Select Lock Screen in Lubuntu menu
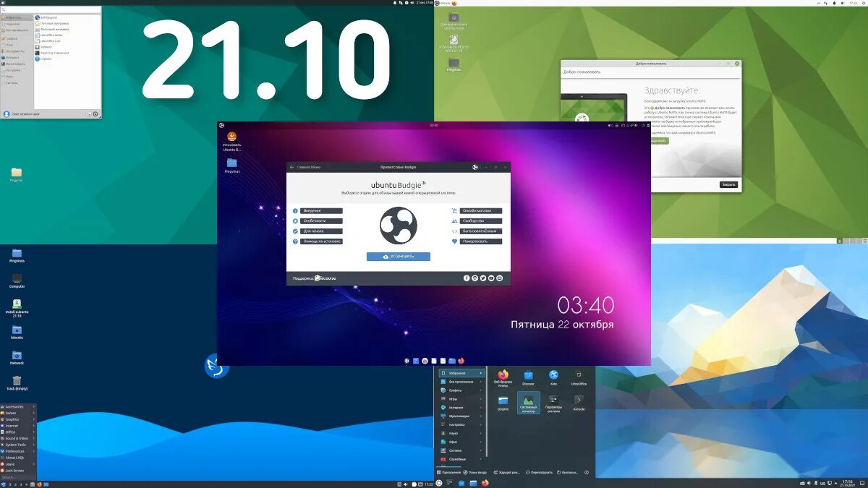 click(x=18, y=471)
